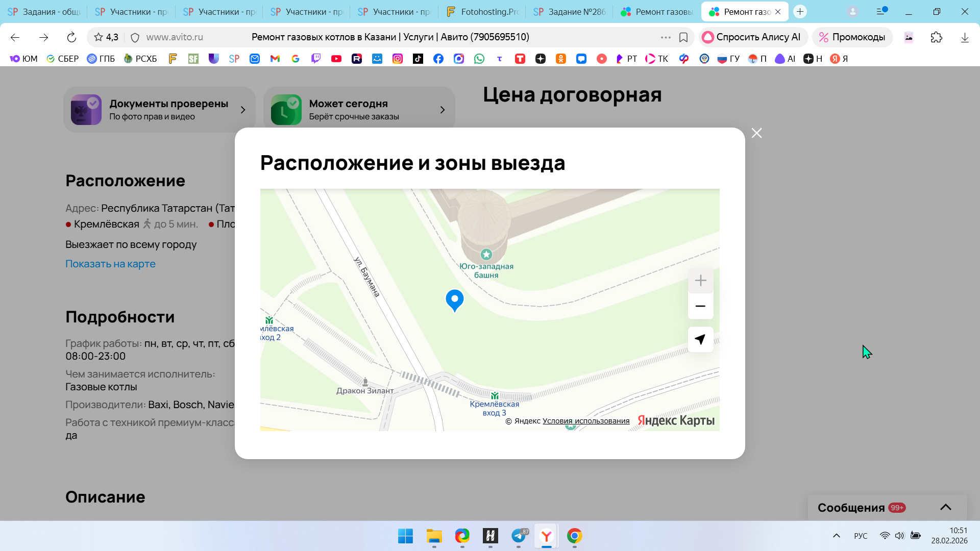The height and width of the screenshot is (551, 980).
Task: Show hidden system tray icons
Action: click(x=836, y=536)
